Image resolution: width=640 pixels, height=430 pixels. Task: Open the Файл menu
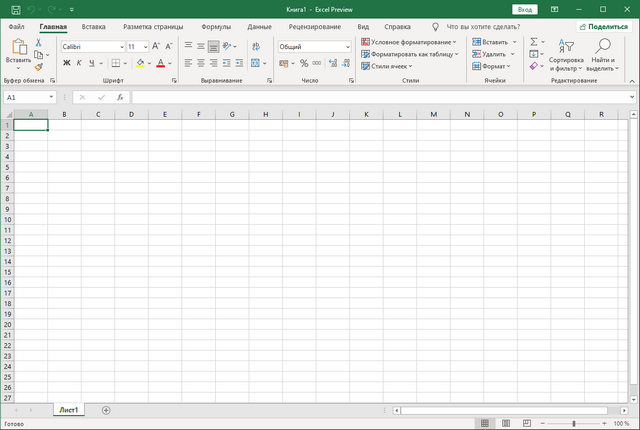tap(17, 26)
